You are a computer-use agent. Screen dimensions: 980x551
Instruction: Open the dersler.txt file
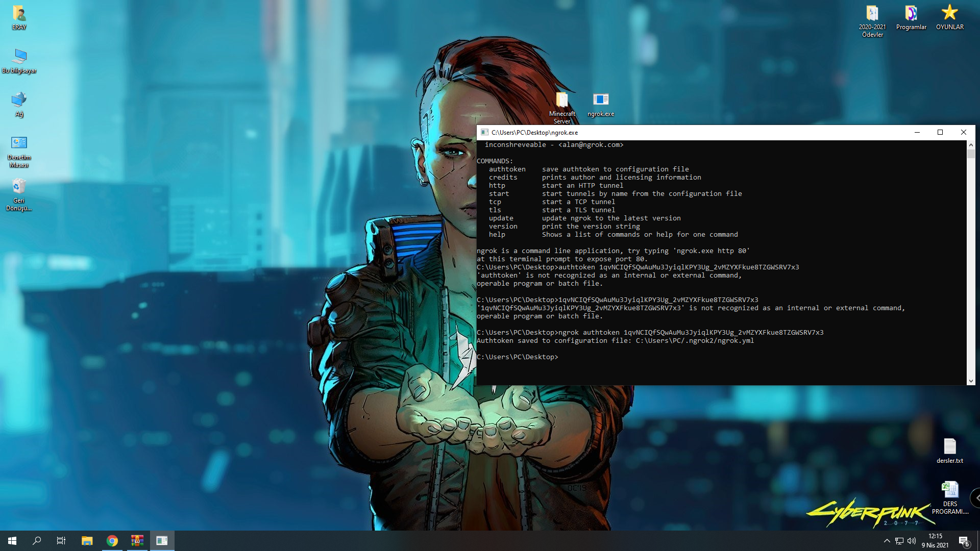coord(949,447)
